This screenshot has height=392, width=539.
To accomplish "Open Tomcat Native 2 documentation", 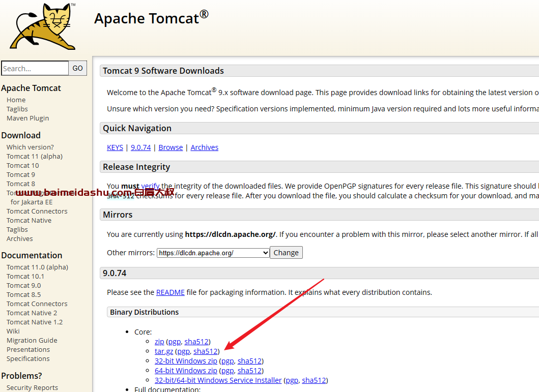I will pyautogui.click(x=32, y=313).
